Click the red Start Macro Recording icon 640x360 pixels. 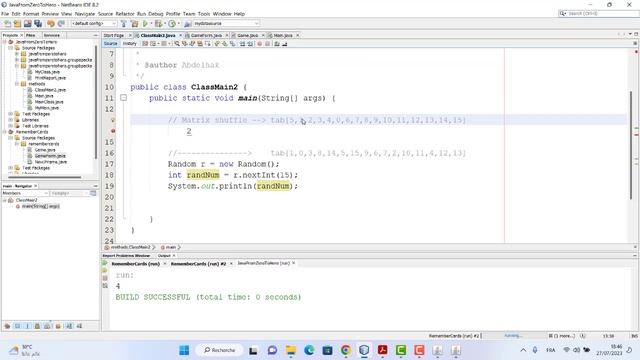pos(259,44)
